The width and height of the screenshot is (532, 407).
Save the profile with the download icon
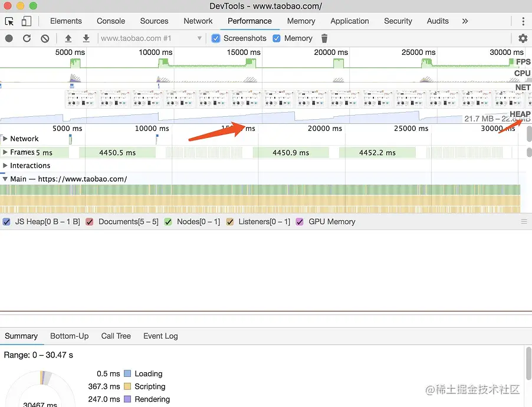(x=86, y=38)
